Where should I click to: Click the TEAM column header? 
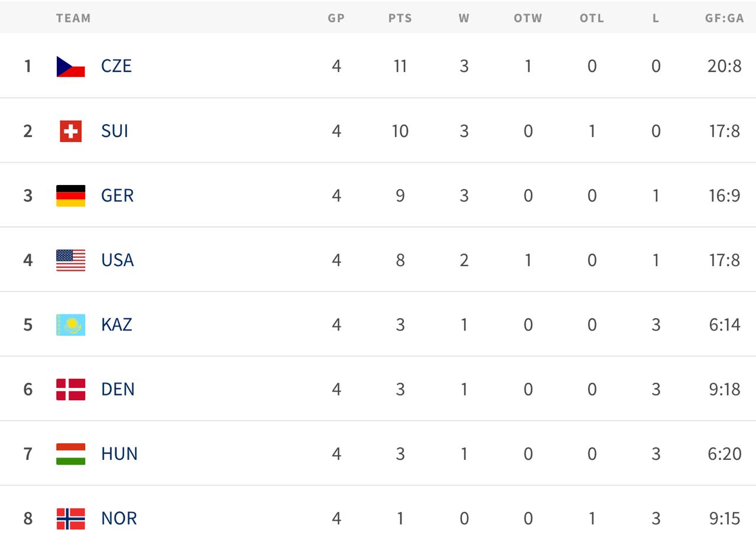point(74,18)
